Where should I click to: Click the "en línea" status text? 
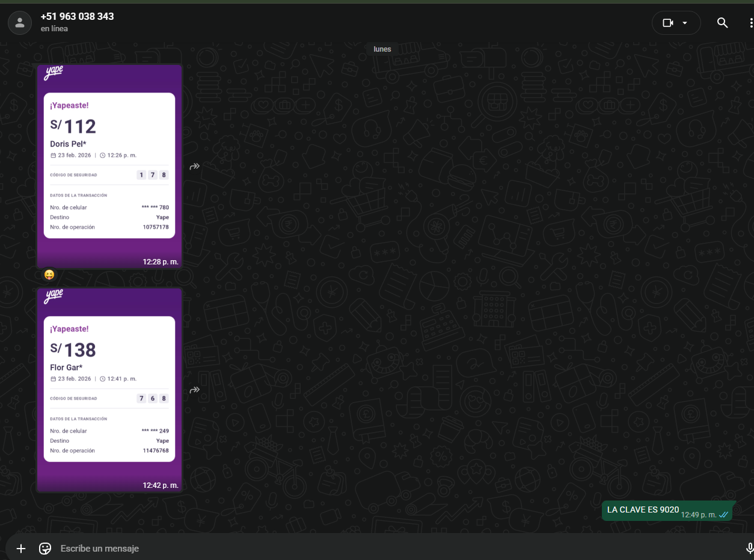[x=54, y=29]
